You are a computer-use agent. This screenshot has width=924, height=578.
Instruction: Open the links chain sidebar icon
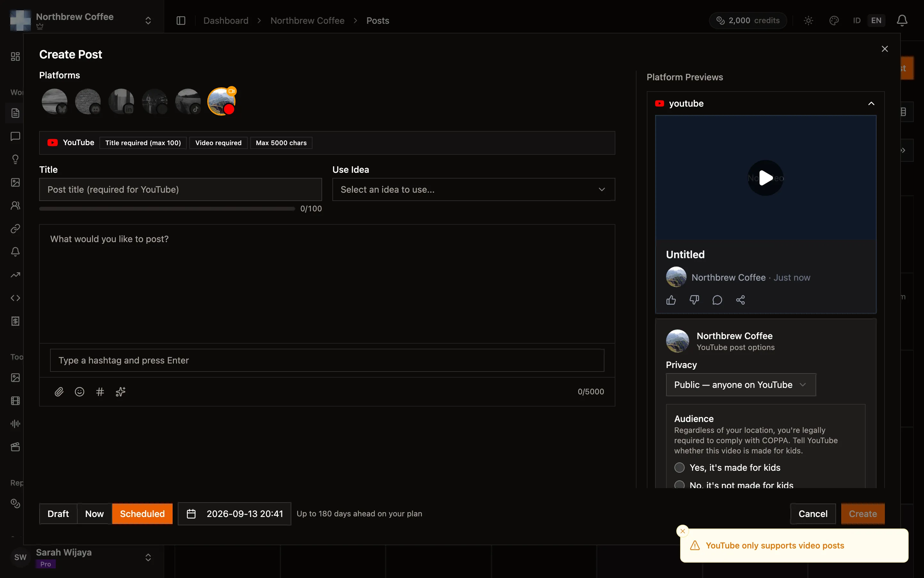[x=15, y=229]
